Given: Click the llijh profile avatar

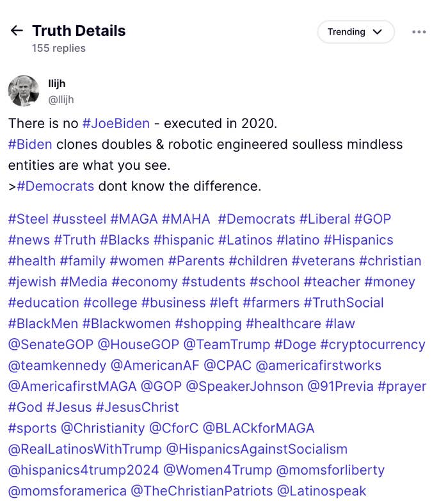Looking at the screenshot, I should (24, 90).
